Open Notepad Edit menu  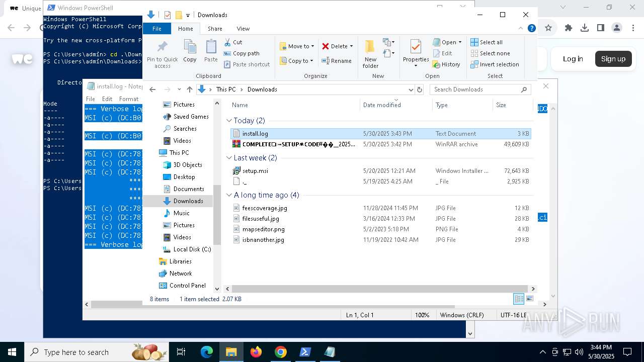[x=107, y=99]
